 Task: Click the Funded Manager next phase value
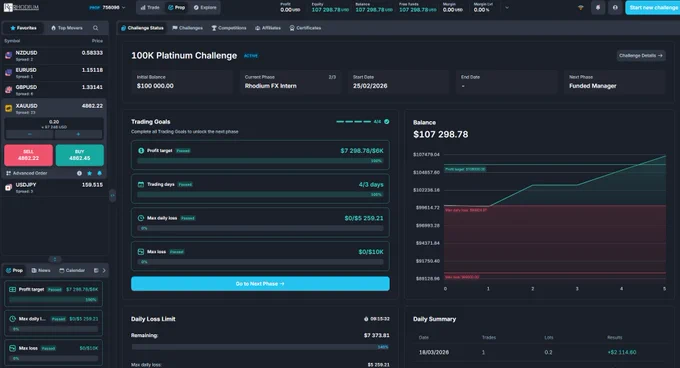(592, 86)
